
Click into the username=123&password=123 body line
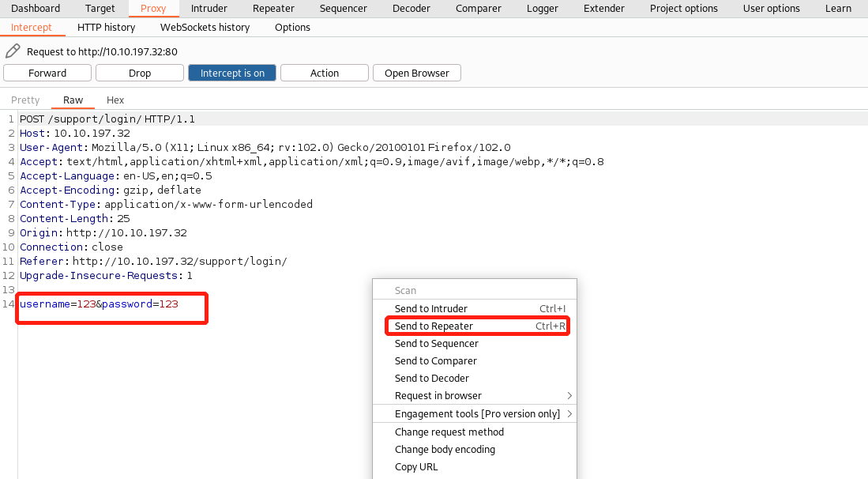tap(99, 304)
